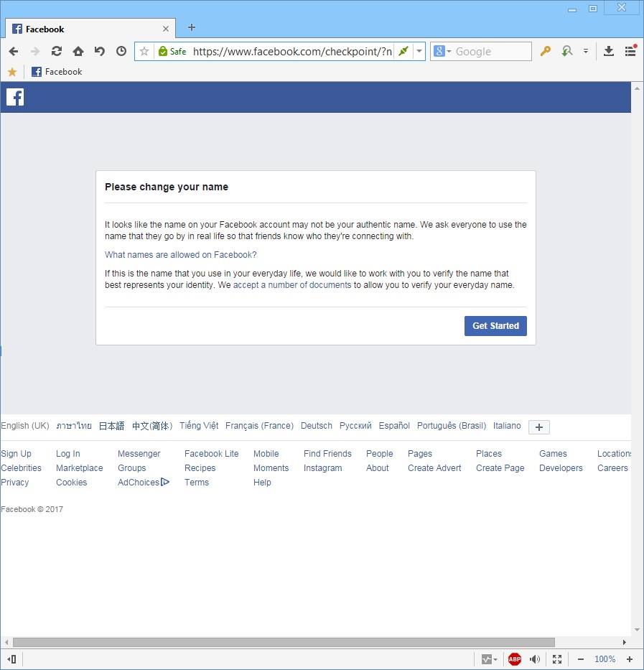Image resolution: width=644 pixels, height=670 pixels.
Task: Open the Marketplace footer link
Action: [x=80, y=468]
